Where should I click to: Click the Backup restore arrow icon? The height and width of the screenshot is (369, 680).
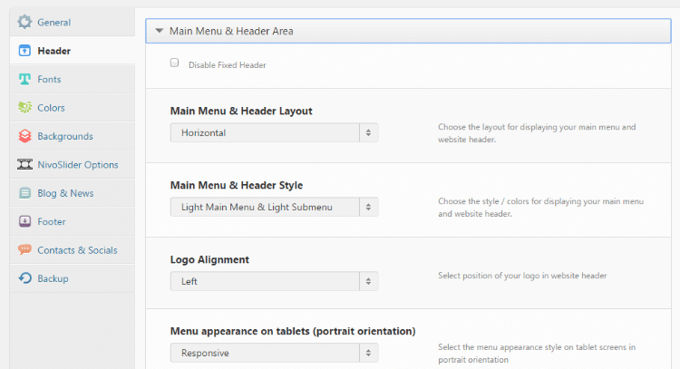25,278
